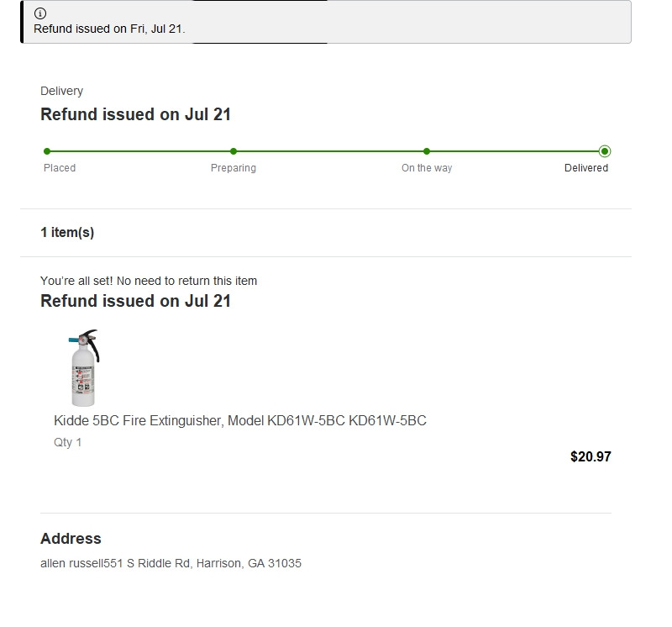Click the Delivered circle marker on the tracker

point(605,151)
